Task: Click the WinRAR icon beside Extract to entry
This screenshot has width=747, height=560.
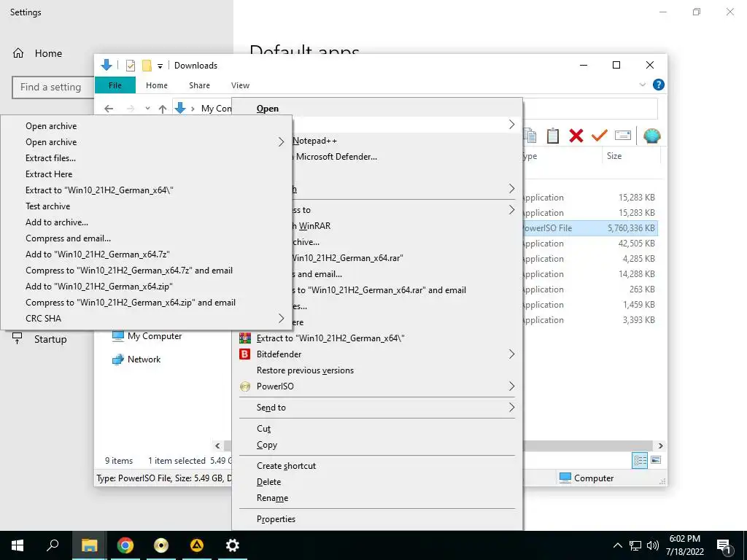Action: (245, 338)
